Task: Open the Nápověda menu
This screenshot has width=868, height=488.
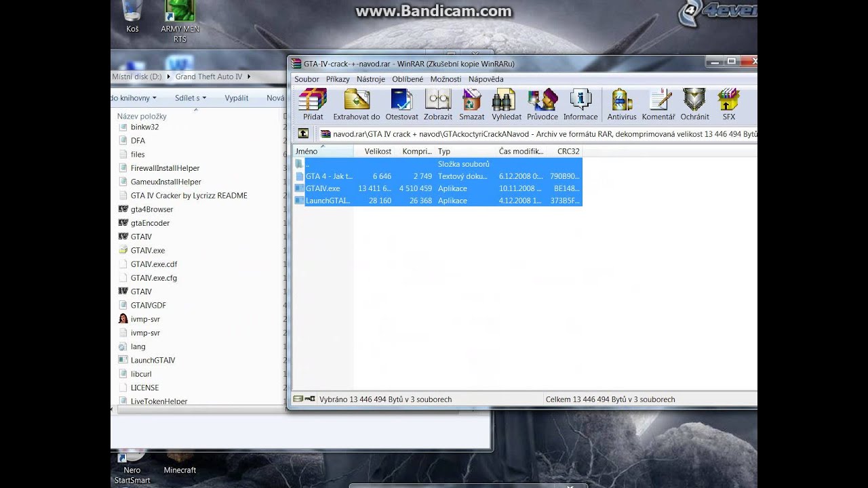Action: click(486, 79)
